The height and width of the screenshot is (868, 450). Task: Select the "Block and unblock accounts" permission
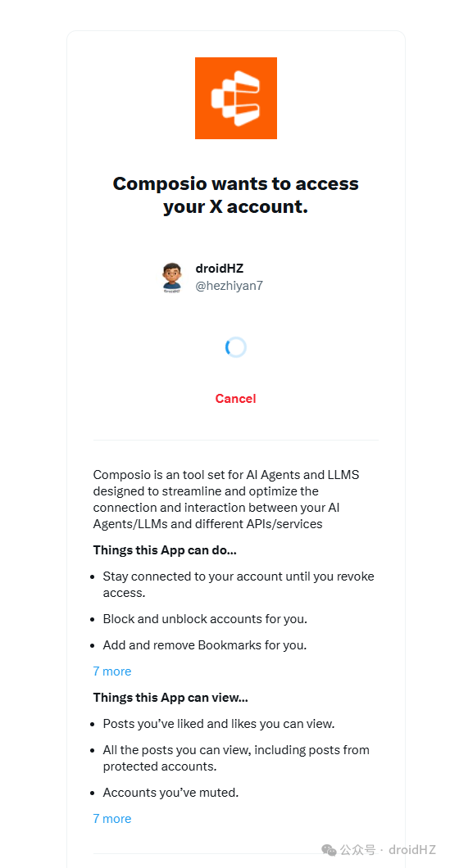click(x=205, y=619)
